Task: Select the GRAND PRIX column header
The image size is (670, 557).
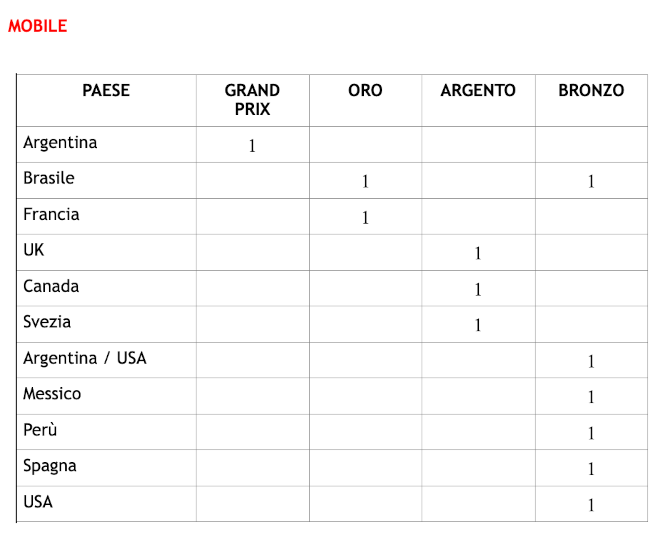Action: point(253,100)
